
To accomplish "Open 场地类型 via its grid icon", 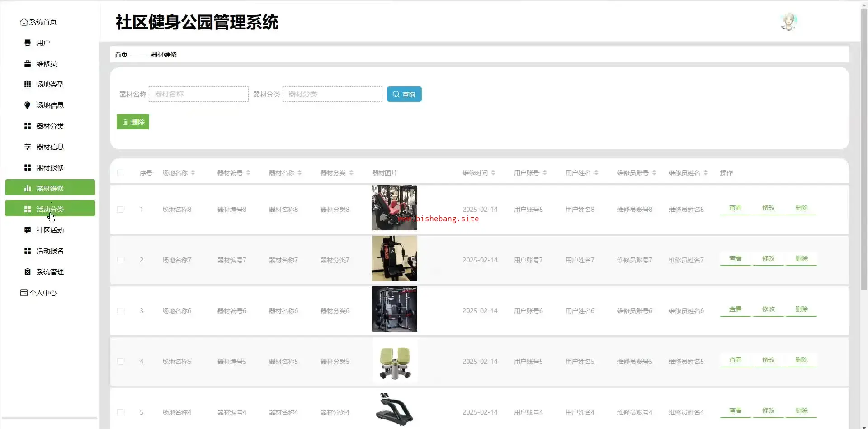I will [x=28, y=84].
